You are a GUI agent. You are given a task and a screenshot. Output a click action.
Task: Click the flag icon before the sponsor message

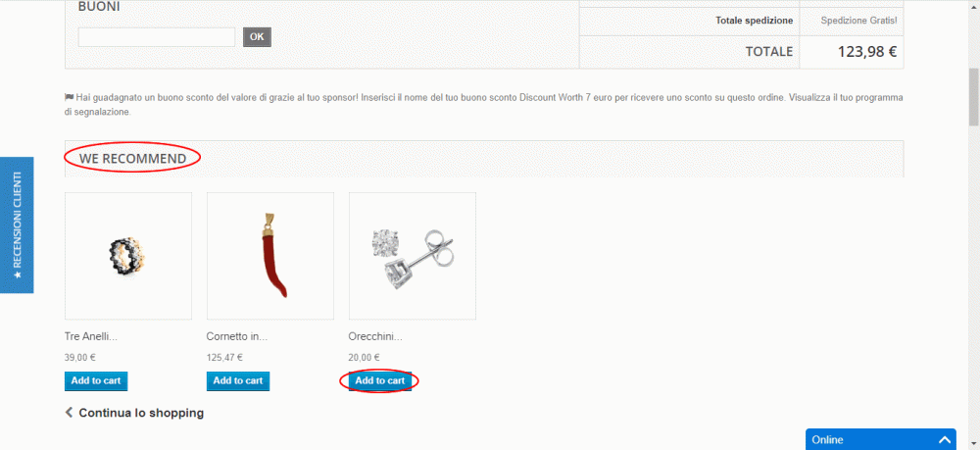click(x=70, y=97)
